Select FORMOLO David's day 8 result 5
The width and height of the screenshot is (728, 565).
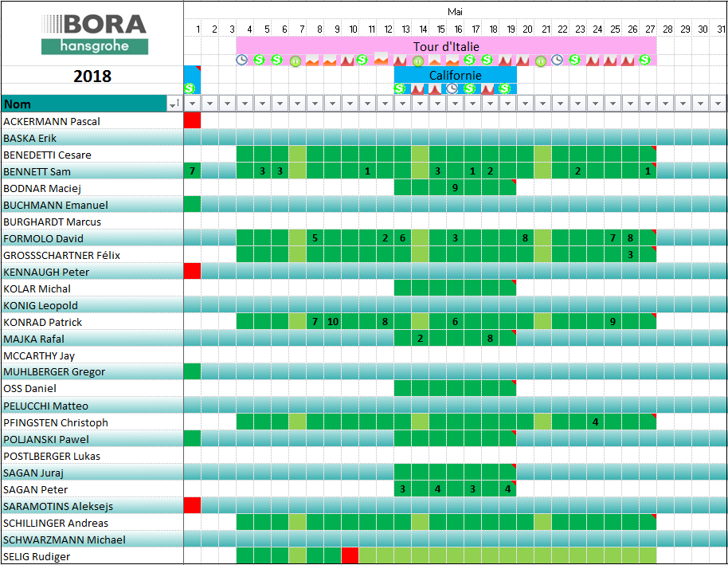pyautogui.click(x=315, y=238)
